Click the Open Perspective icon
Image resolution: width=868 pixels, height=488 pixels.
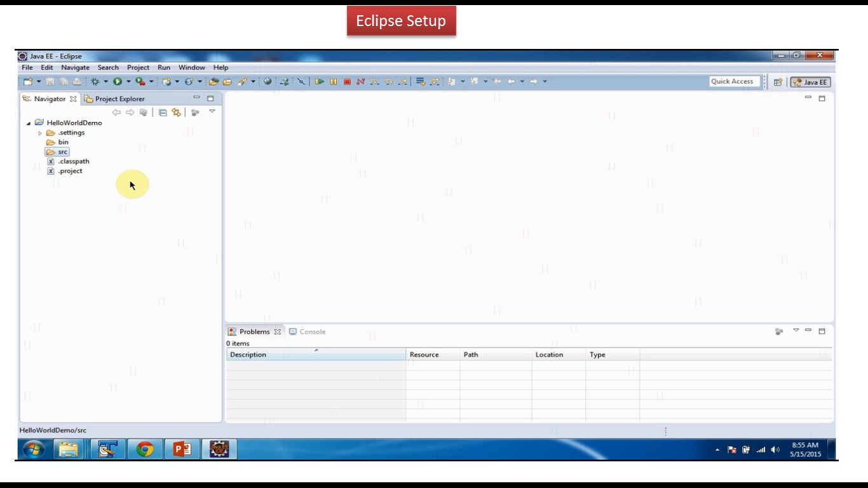[778, 82]
